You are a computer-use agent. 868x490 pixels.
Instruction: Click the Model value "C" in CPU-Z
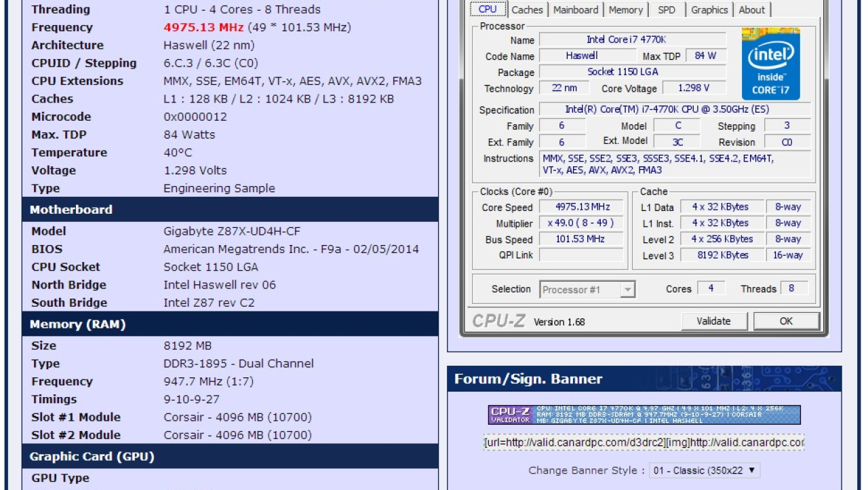[677, 126]
